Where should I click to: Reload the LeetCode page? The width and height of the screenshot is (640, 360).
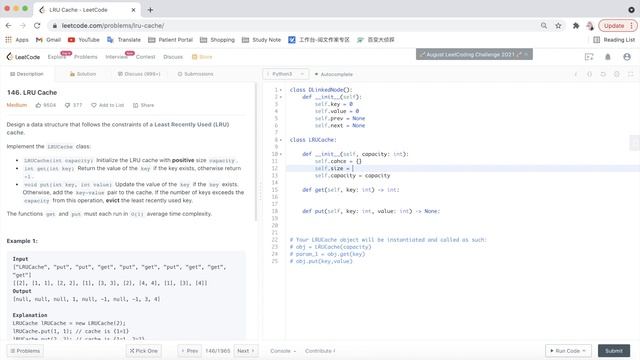tap(37, 26)
